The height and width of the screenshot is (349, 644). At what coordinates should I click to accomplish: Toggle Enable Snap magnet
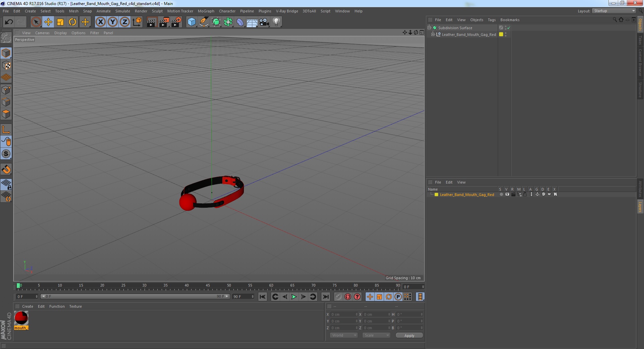pyautogui.click(x=6, y=169)
